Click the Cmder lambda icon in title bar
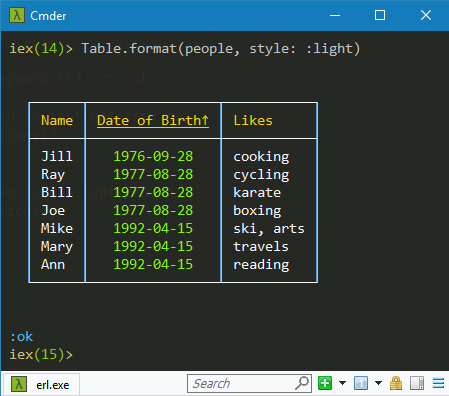449x396 pixels. coord(17,15)
